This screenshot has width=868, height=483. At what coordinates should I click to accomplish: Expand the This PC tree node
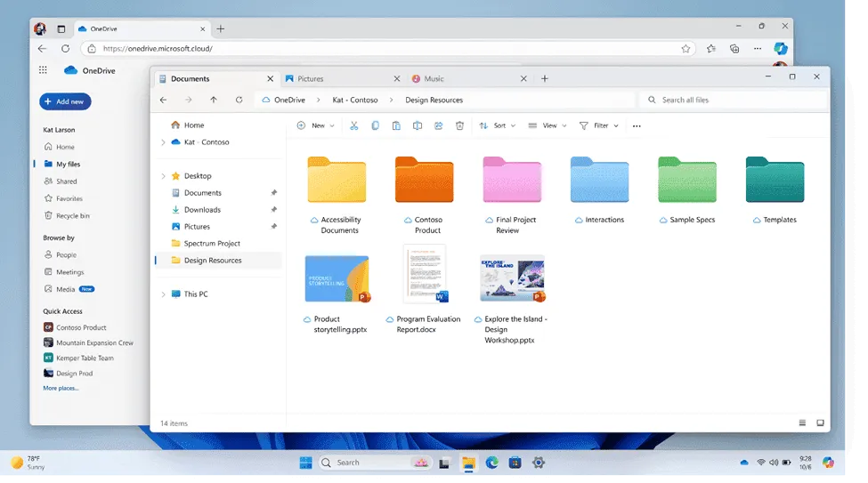163,294
